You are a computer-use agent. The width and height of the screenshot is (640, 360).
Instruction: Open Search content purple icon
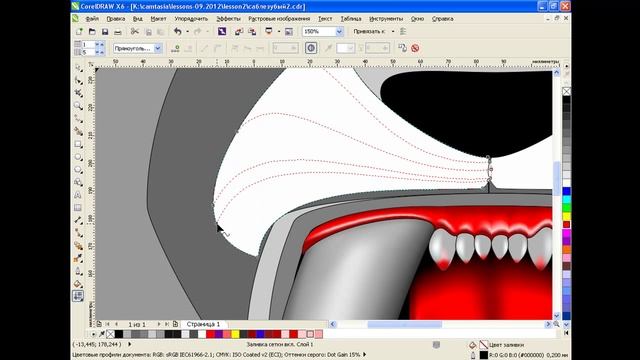(x=222, y=31)
